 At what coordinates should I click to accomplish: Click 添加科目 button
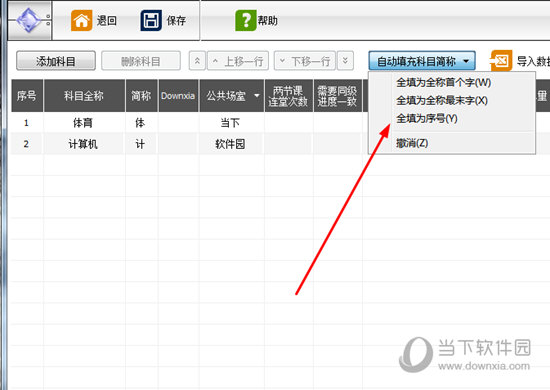tap(56, 61)
